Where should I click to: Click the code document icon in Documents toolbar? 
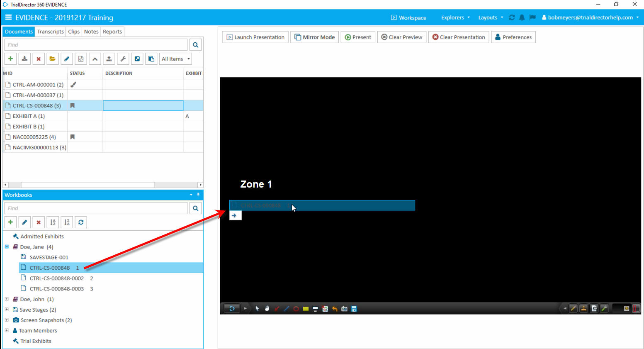point(81,59)
